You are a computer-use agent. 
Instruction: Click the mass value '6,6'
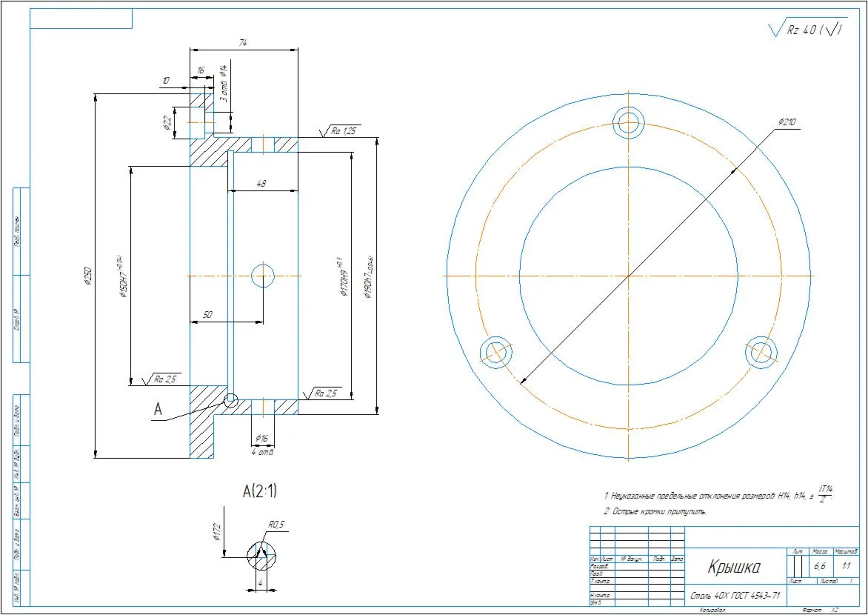pyautogui.click(x=819, y=567)
